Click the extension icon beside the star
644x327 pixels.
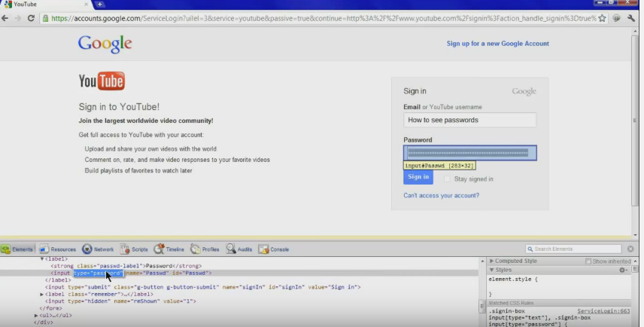click(x=616, y=18)
